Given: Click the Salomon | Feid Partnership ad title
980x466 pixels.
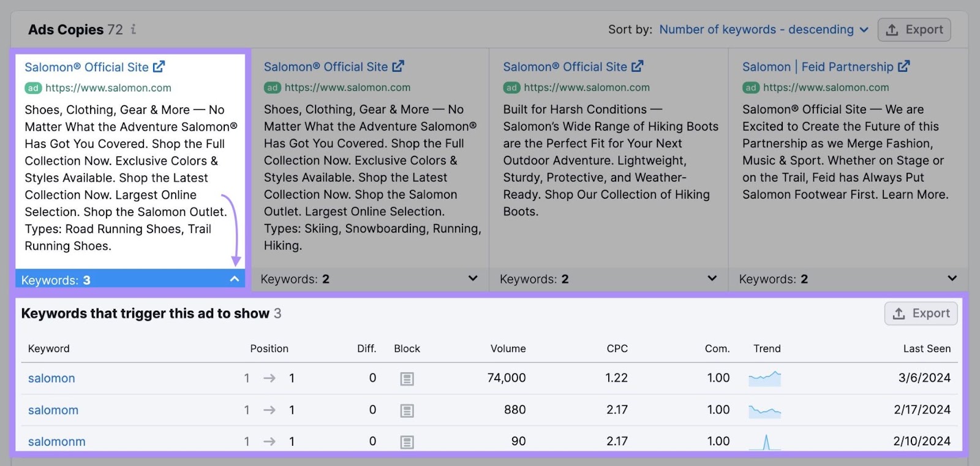Looking at the screenshot, I should [x=817, y=67].
